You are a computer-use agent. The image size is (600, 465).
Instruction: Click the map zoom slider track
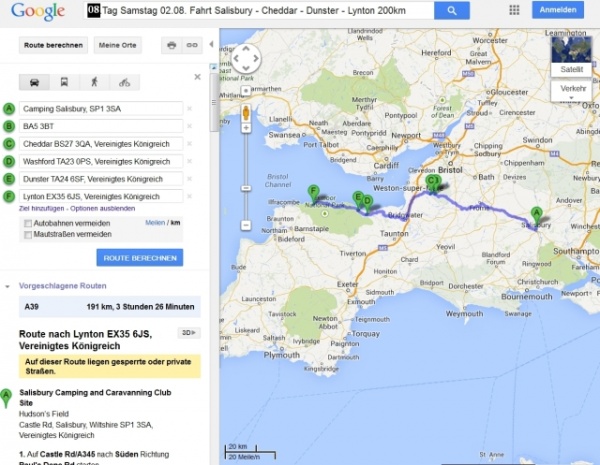245,160
